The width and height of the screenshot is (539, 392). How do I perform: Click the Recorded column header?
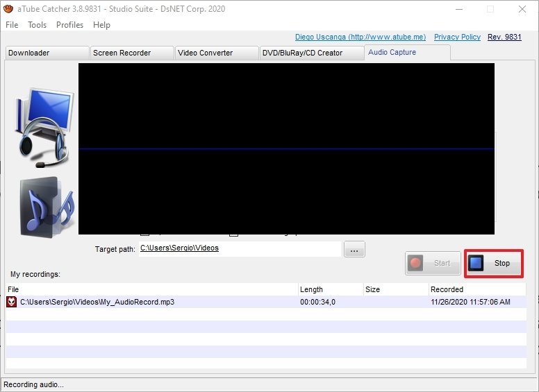[x=477, y=289]
